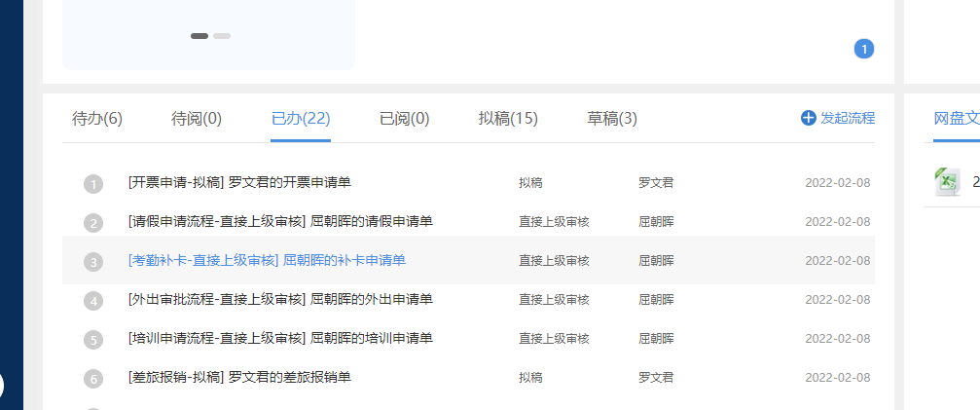The width and height of the screenshot is (980, 410).
Task: Click the 发起流程 link
Action: pos(848,118)
